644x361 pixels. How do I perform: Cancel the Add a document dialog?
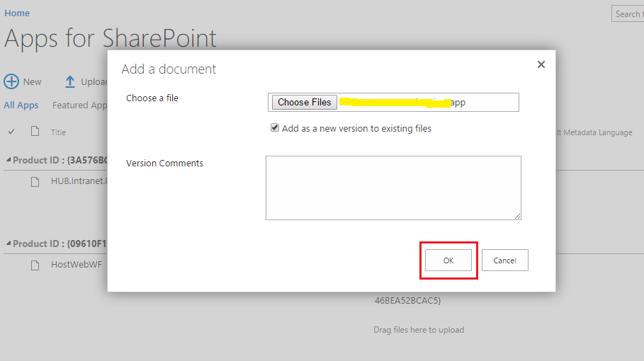pos(504,260)
